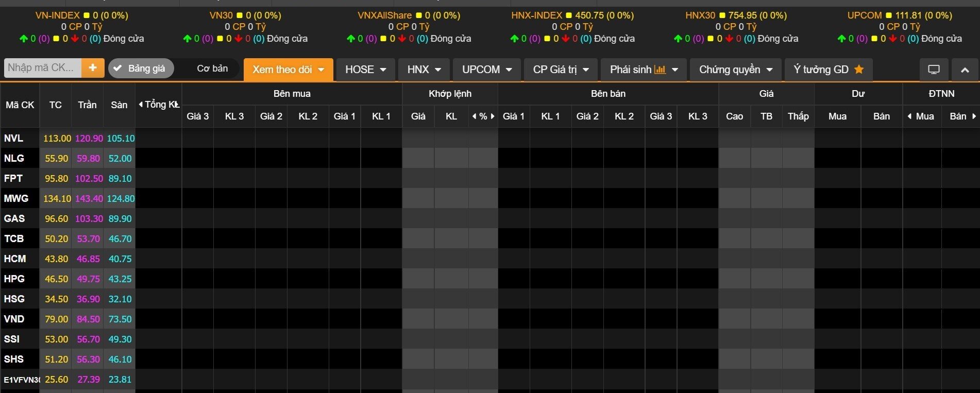The width and height of the screenshot is (980, 393).
Task: Click left arrow beside Tổng KL header
Action: [x=141, y=105]
